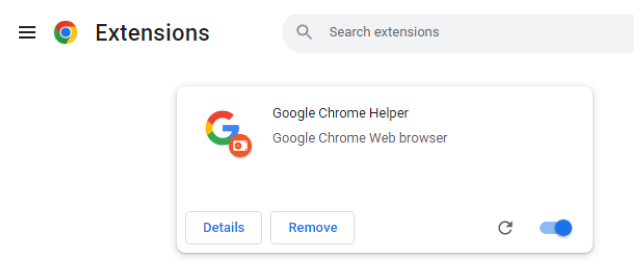Click the Extensions page title
This screenshot has height=273, width=644.
coord(152,33)
